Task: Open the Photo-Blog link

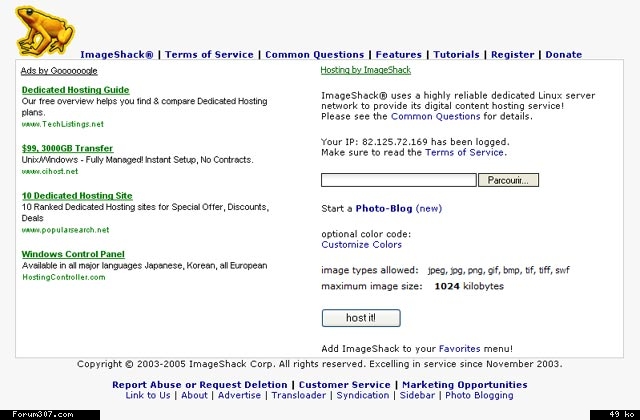Action: coord(384,209)
